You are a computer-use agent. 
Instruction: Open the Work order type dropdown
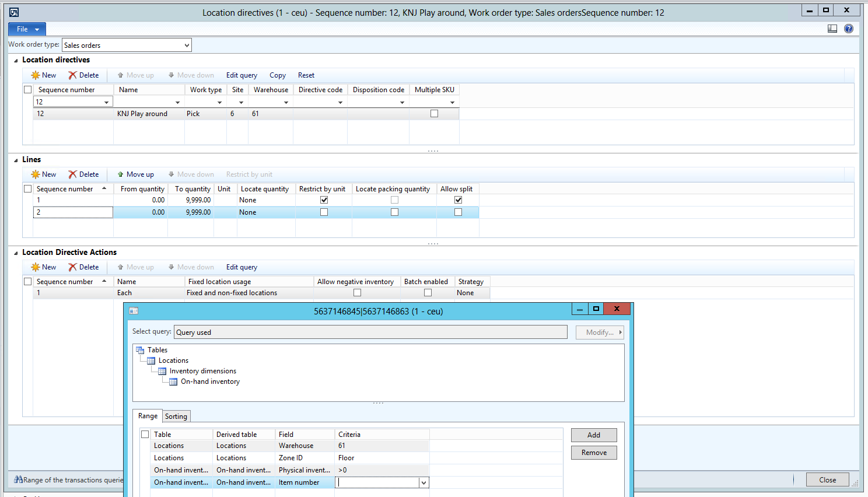pyautogui.click(x=187, y=45)
